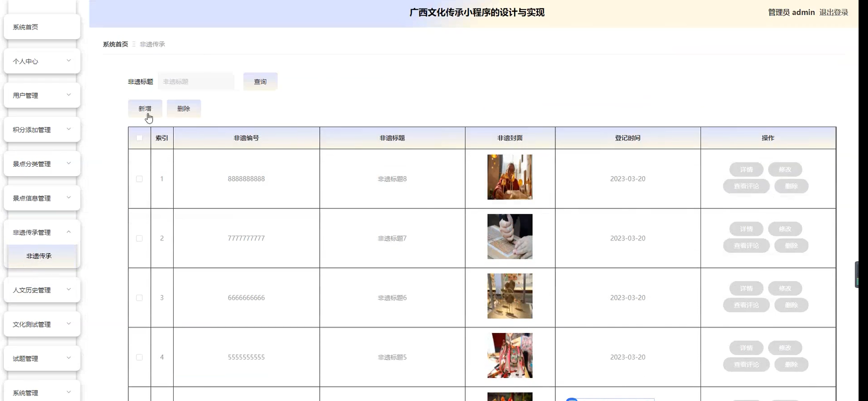This screenshot has height=401, width=868.
Task: Click the 操作 column header
Action: (768, 138)
